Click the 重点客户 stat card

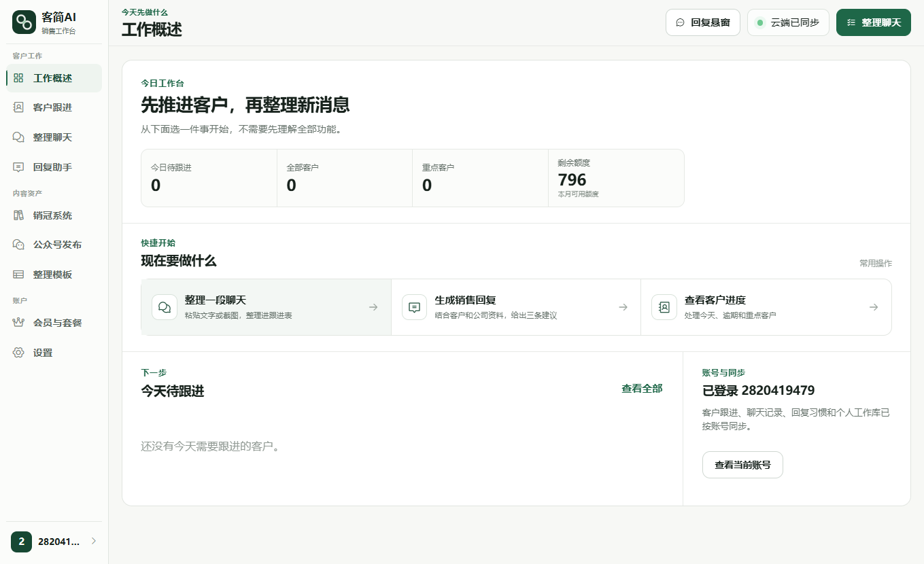(481, 178)
